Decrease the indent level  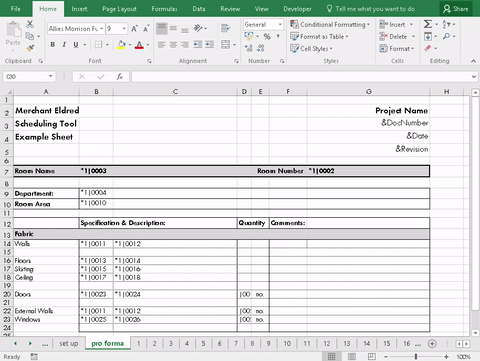(x=198, y=44)
